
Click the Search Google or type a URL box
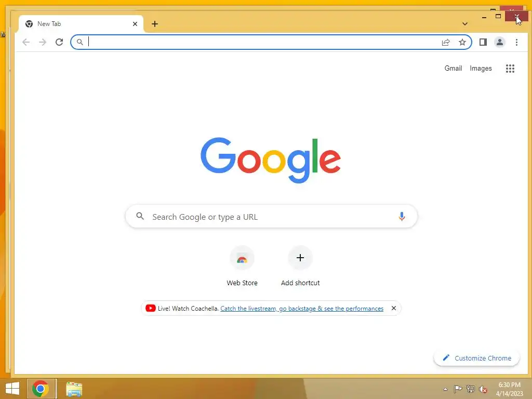pyautogui.click(x=271, y=217)
